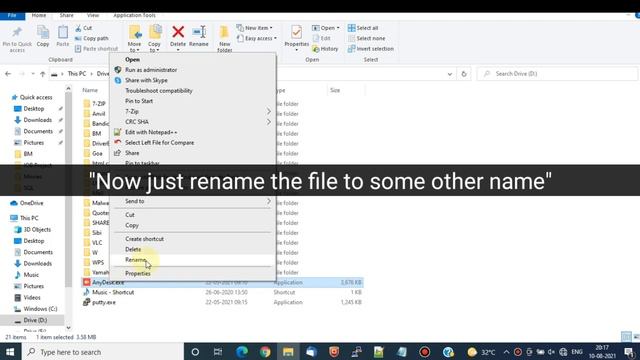Open the ribbon Open dropdown
Screen dimensions: 640x360
pos(326,28)
